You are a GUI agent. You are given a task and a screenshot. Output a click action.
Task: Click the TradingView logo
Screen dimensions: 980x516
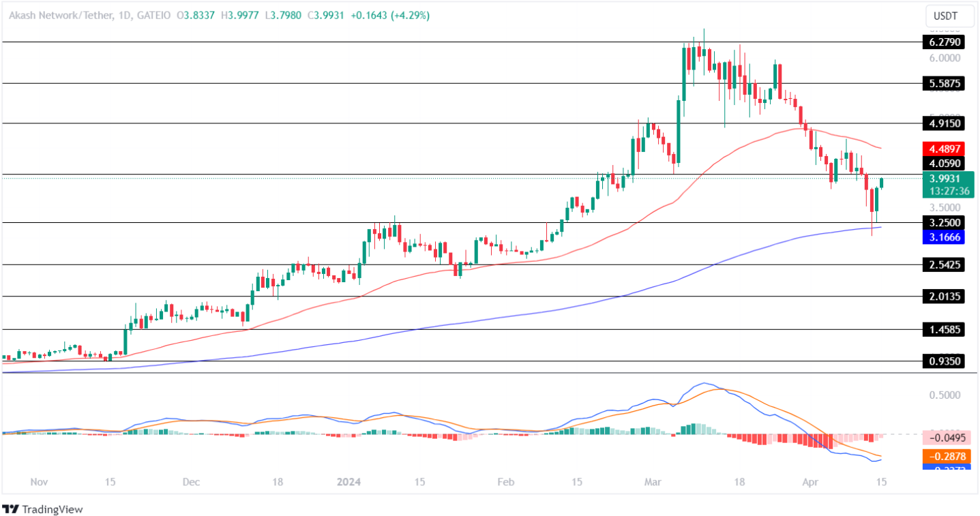(42, 509)
